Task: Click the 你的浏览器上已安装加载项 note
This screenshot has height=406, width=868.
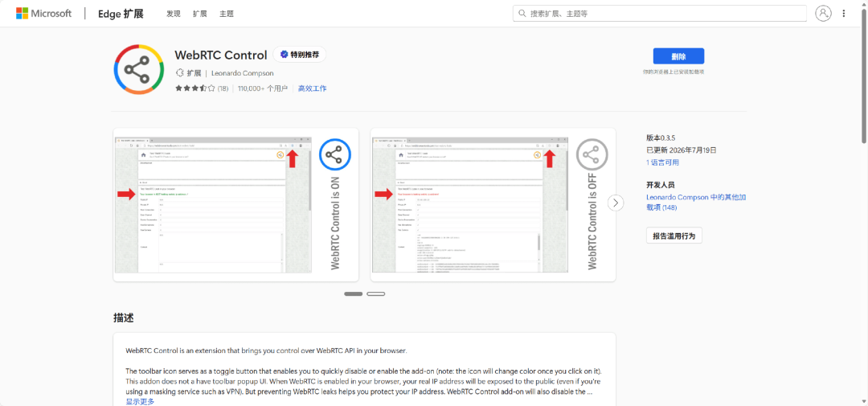Action: pyautogui.click(x=674, y=72)
